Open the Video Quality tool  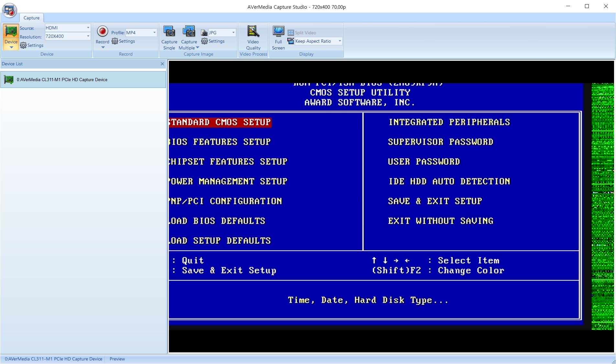pos(253,38)
